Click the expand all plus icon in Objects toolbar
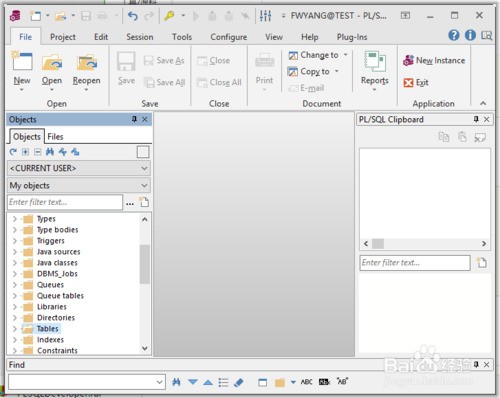Screen dimensions: 500x398 (x=25, y=152)
